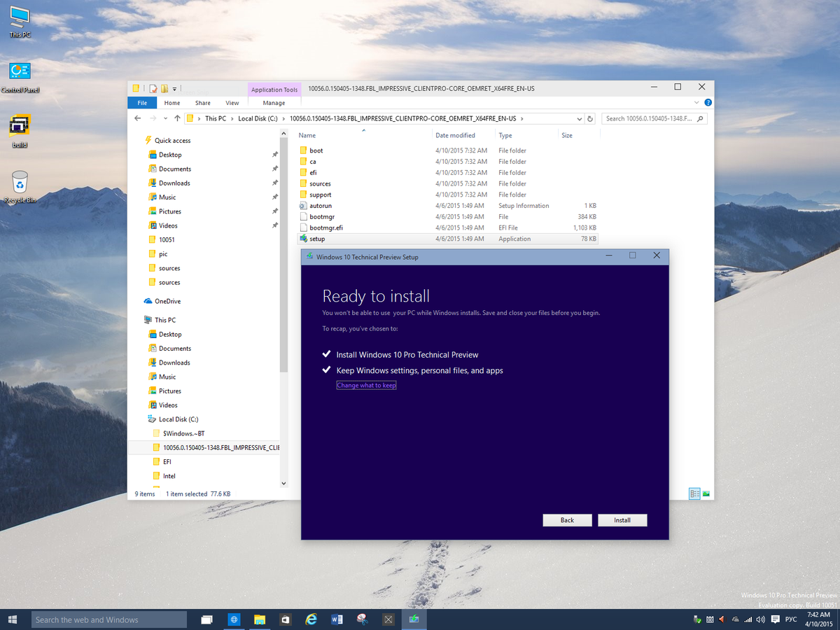
Task: Launch Internet Explorer from taskbar
Action: tap(311, 619)
